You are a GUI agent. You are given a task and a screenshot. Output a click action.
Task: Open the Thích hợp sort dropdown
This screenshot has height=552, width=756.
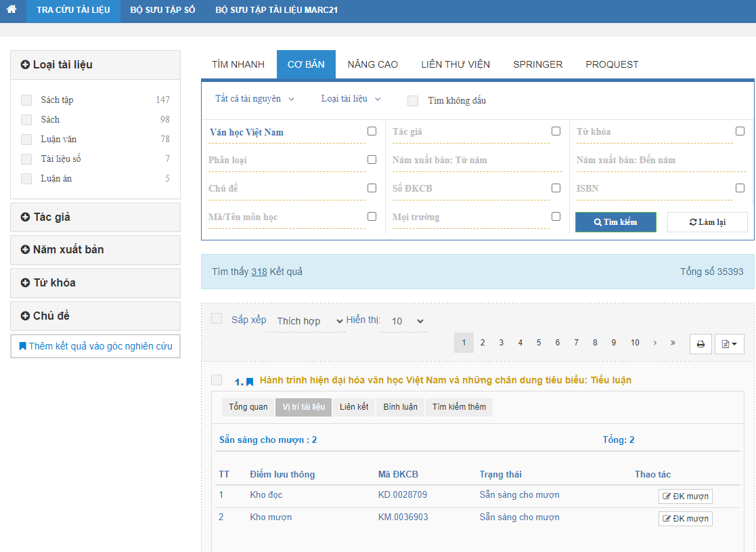[311, 321]
